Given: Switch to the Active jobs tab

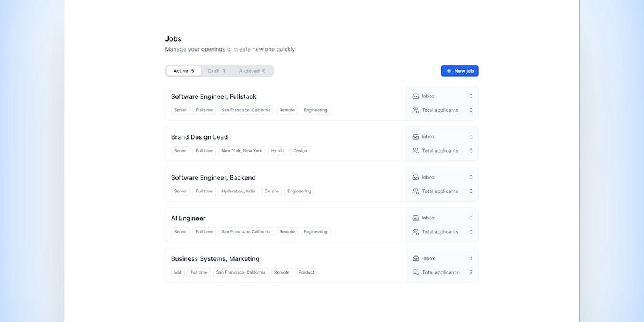Looking at the screenshot, I should [x=184, y=71].
